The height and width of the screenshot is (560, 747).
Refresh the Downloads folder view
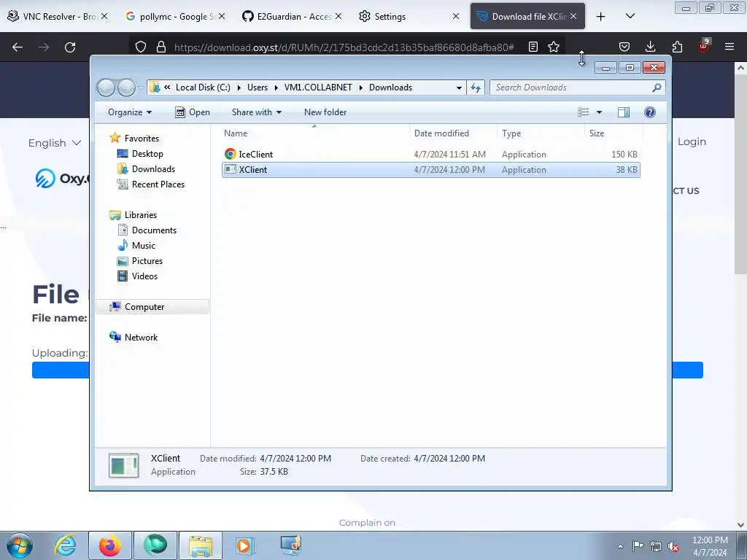coord(476,87)
